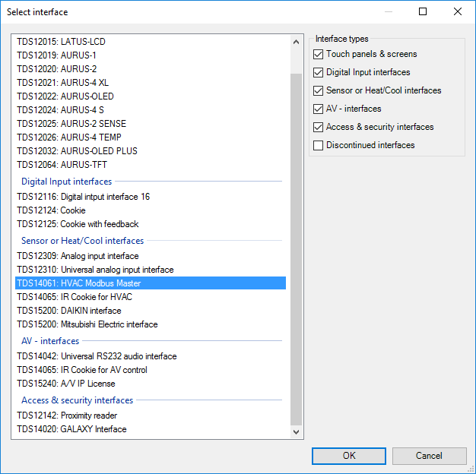
Task: Select TDS12015: LATUS-LCD in the list
Action: click(x=61, y=42)
